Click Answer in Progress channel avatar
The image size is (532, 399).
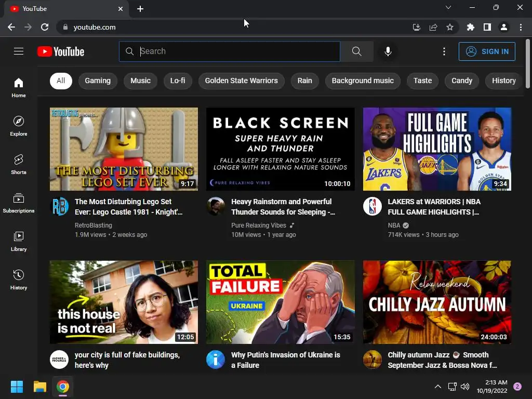[x=59, y=360]
